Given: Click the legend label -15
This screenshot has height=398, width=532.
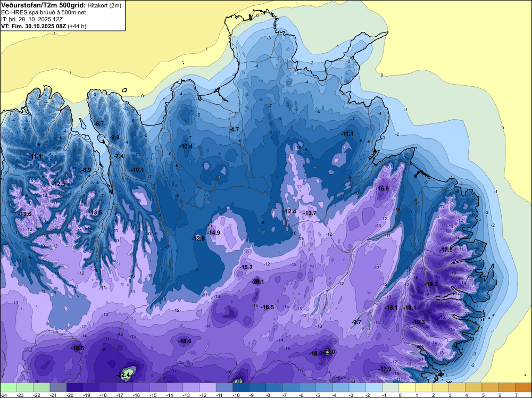Looking at the screenshot, I should point(153,395).
